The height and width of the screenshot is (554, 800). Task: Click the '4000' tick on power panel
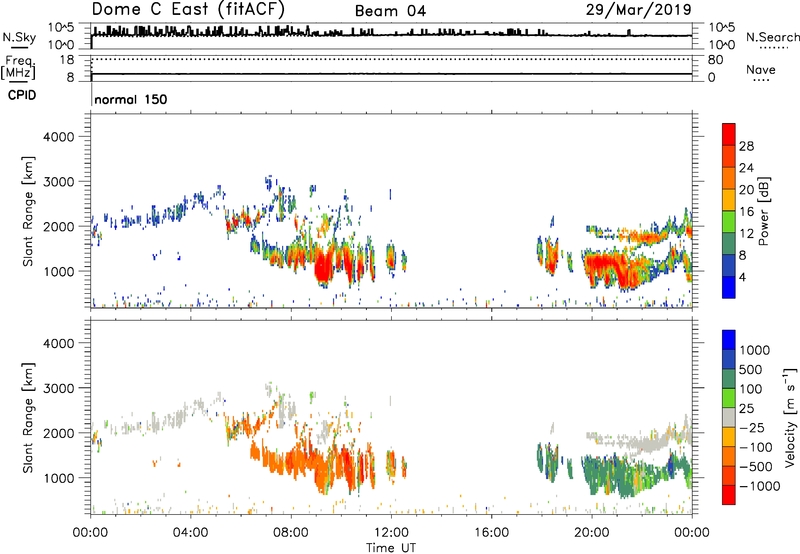(x=59, y=137)
